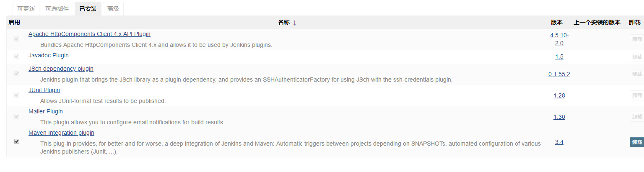Sort by the 版本 column header
The height and width of the screenshot is (172, 644).
(557, 23)
